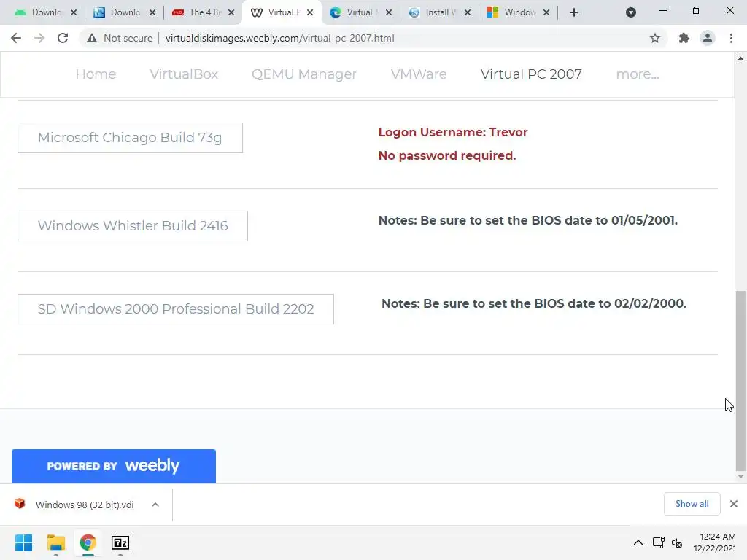Open the Not secure site info warning
Image resolution: width=747 pixels, height=560 pixels.
point(119,38)
